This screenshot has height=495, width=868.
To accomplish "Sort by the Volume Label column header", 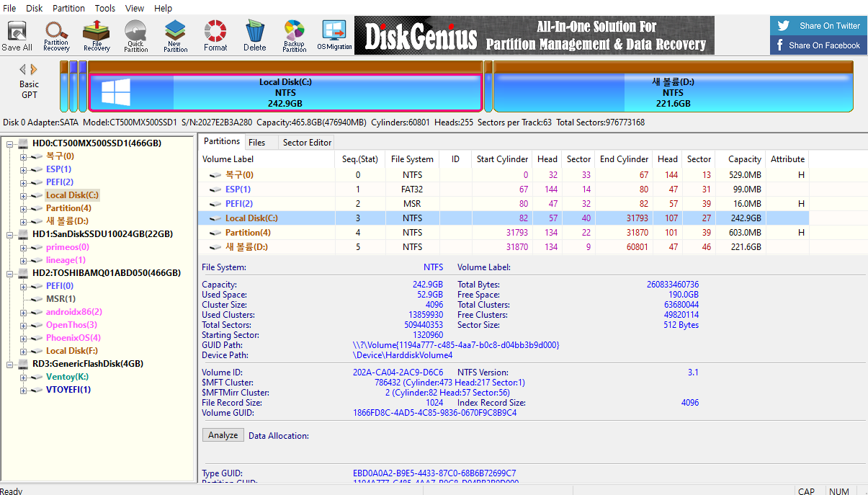I will [268, 159].
